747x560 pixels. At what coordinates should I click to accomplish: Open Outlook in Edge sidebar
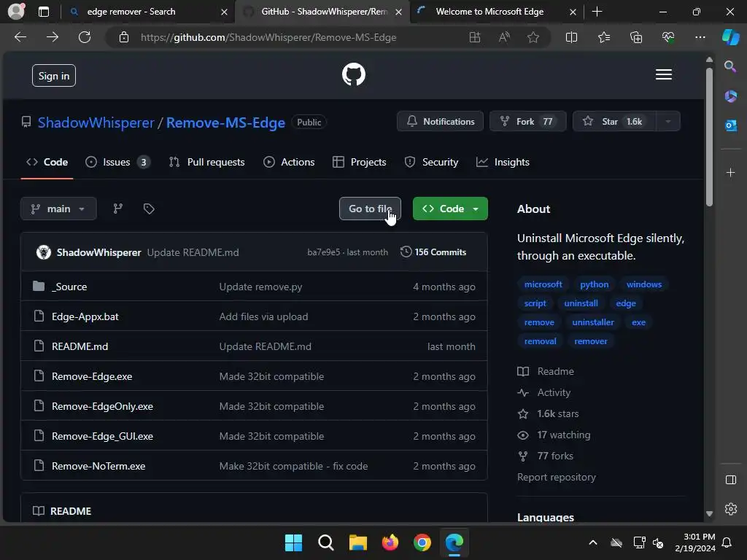pos(730,125)
